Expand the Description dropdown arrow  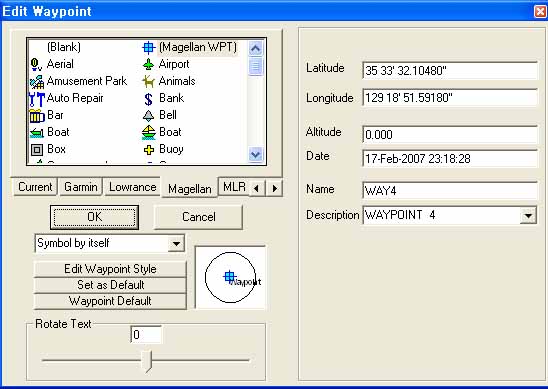tap(528, 215)
